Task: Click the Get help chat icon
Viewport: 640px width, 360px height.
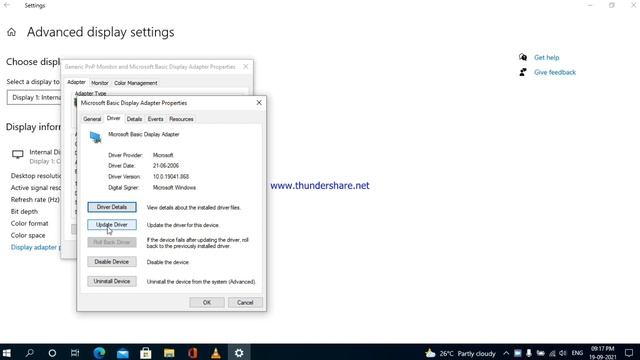Action: click(x=523, y=57)
